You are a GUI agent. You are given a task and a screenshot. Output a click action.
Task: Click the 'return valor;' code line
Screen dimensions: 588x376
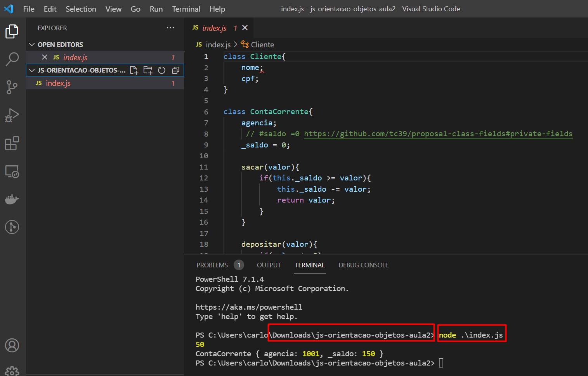306,200
